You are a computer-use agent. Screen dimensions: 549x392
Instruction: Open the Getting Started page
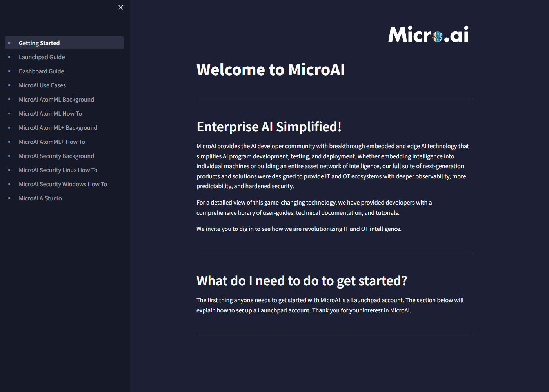point(64,43)
